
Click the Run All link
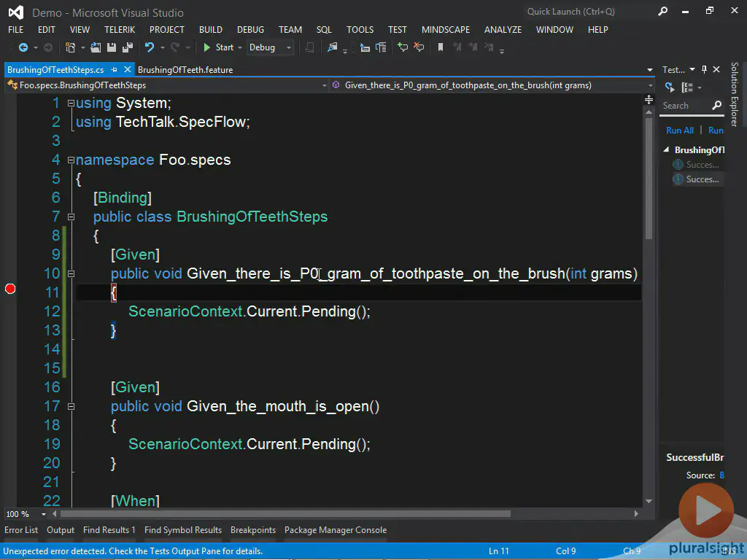679,131
